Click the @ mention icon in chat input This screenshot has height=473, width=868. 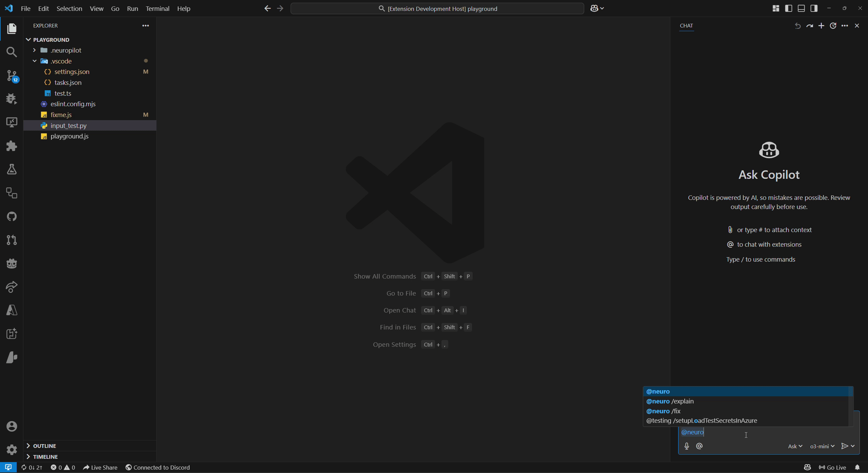click(699, 446)
